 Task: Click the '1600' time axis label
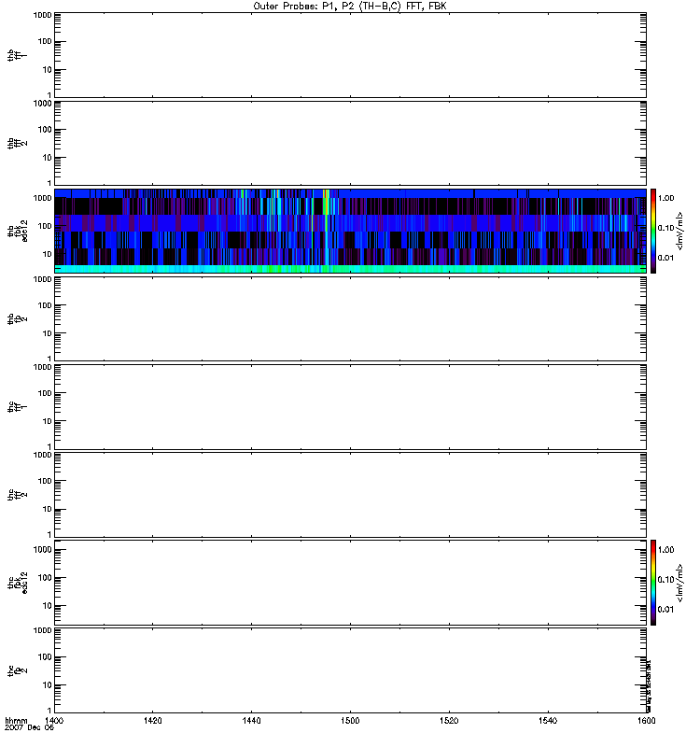tap(646, 720)
